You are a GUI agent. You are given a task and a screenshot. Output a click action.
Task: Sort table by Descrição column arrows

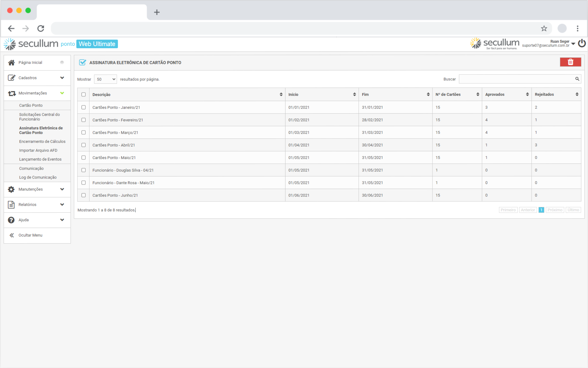point(281,95)
